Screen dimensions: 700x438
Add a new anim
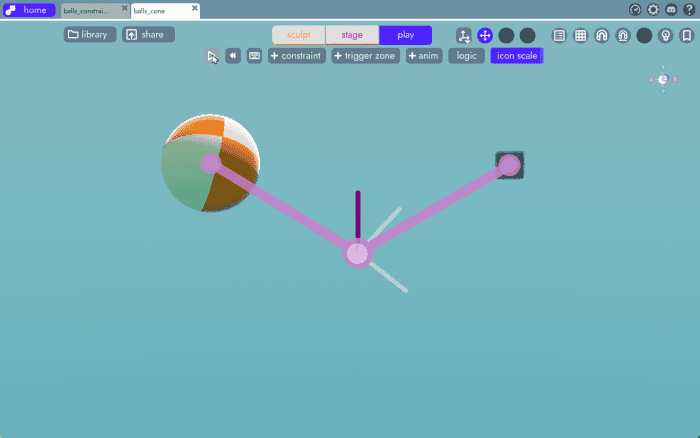coord(424,56)
